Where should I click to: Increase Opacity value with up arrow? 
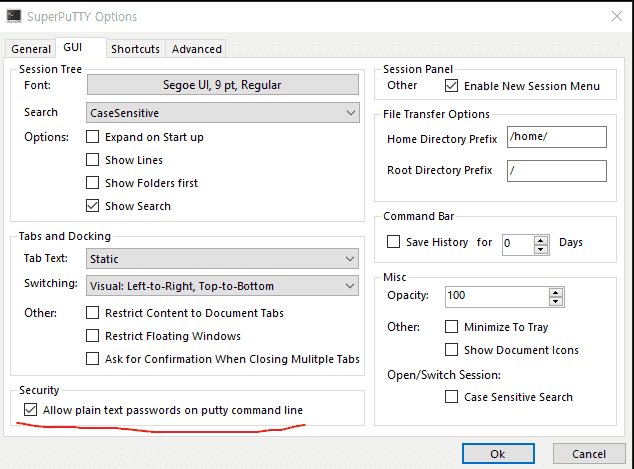[555, 292]
